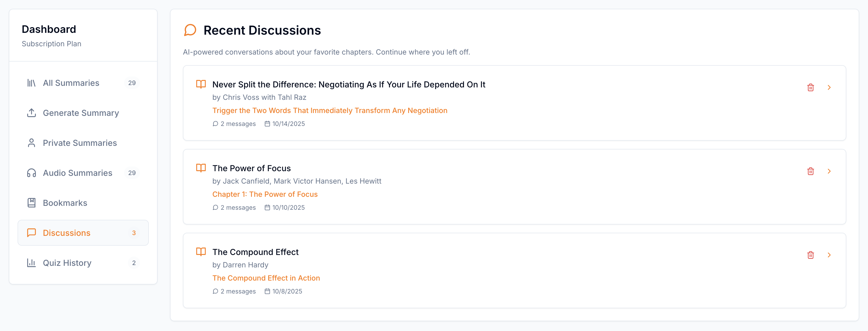Click the Subscription Plan text under Dashboard

coord(52,44)
